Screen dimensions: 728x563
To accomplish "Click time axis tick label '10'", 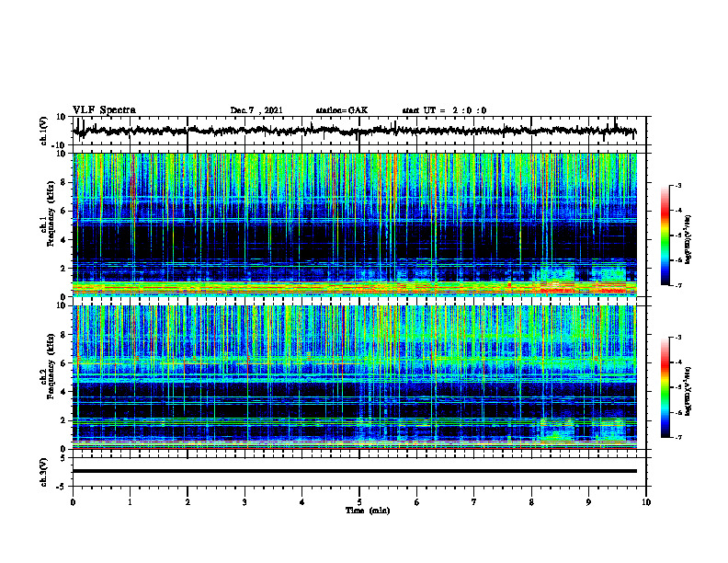I will click(646, 502).
